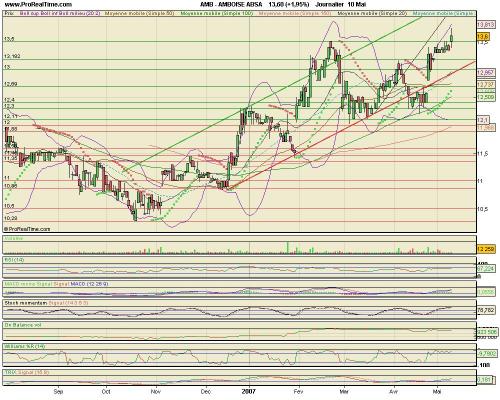
Task: Click the 'Mar' month label on time axis
Action: coord(344,391)
